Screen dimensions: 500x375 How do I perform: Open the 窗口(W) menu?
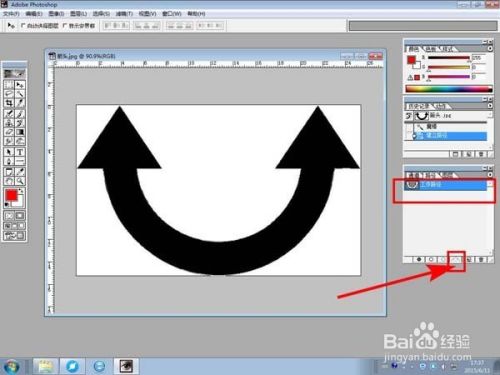172,14
